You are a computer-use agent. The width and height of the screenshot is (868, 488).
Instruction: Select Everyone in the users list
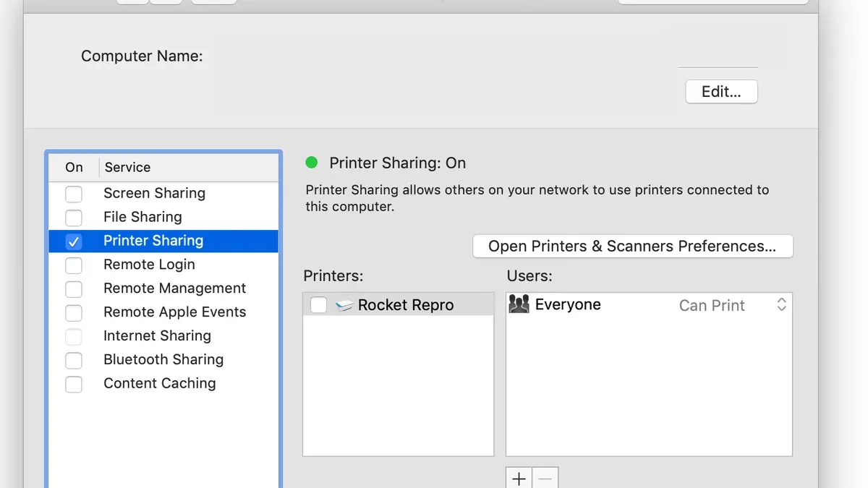pyautogui.click(x=649, y=305)
